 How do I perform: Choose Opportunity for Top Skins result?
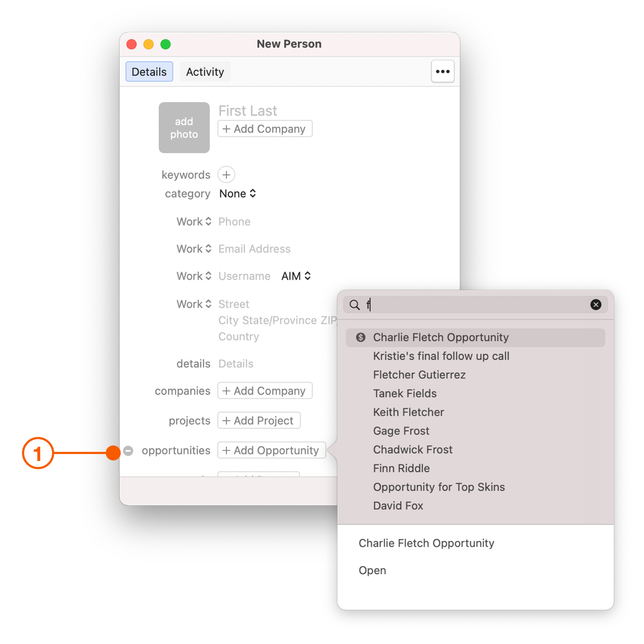[439, 487]
